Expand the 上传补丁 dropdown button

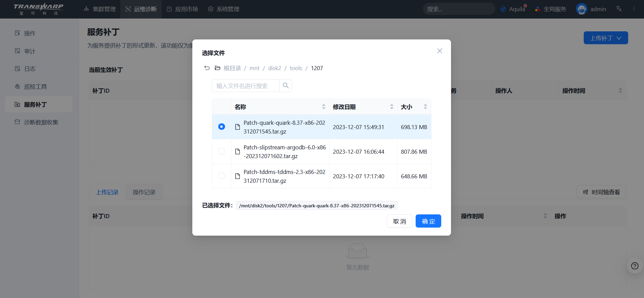606,38
